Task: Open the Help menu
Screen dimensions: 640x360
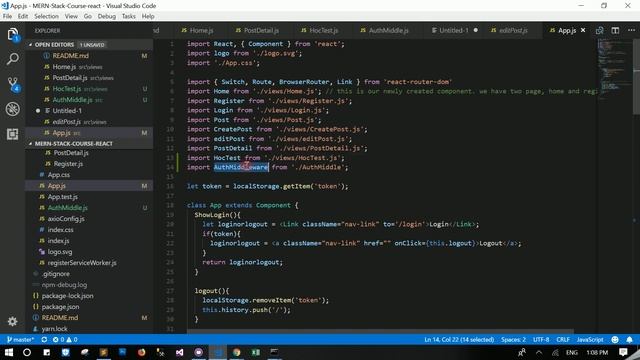Action: pyautogui.click(x=148, y=16)
